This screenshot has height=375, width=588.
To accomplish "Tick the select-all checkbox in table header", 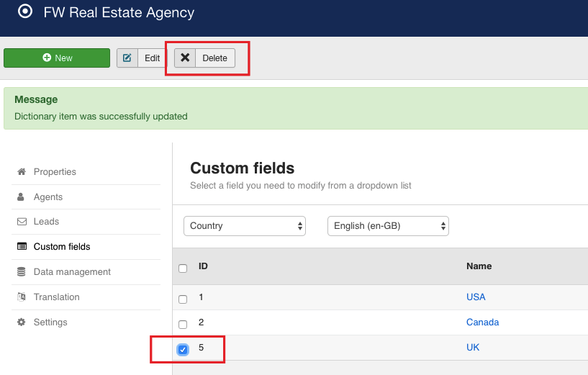I will [183, 268].
